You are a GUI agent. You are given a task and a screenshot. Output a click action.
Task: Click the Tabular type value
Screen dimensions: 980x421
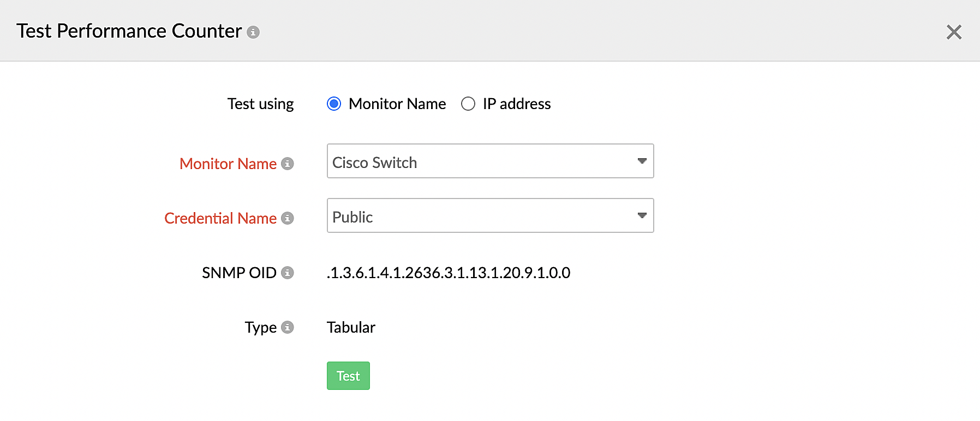[x=351, y=327]
